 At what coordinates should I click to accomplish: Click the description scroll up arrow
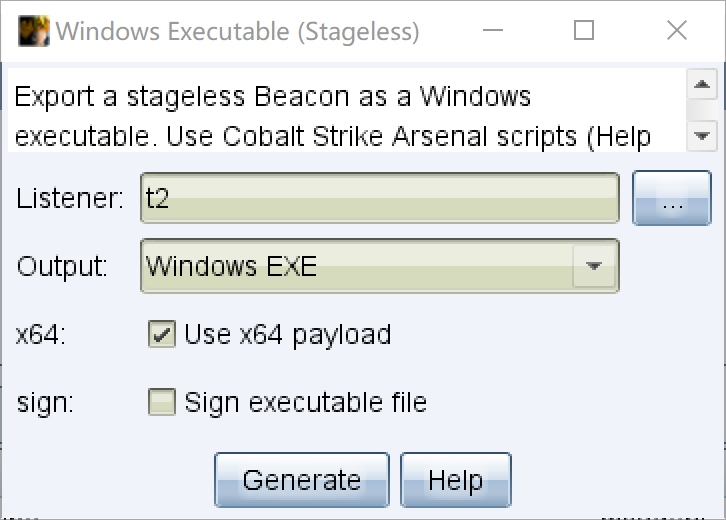click(702, 84)
